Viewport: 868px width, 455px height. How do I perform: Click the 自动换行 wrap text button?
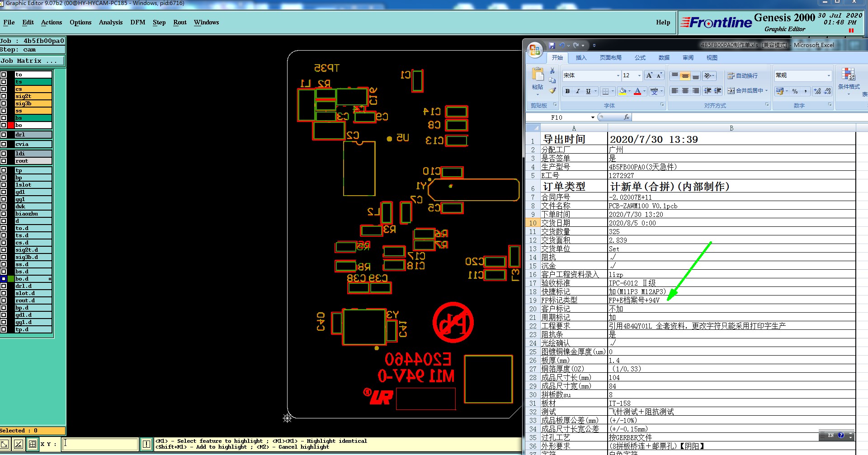point(742,75)
